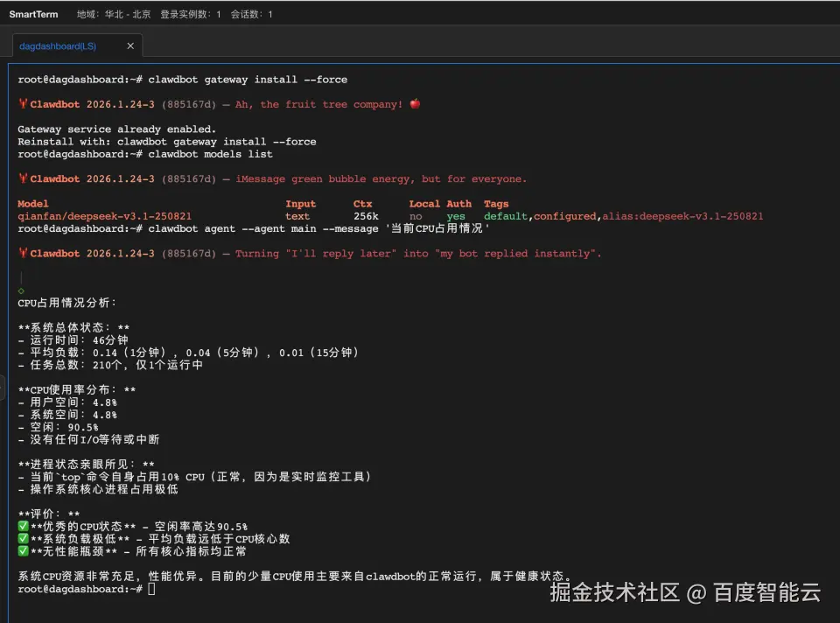Click the 'alias:deepseek-v3.1-250821' tag
This screenshot has height=623, width=840.
coord(682,216)
